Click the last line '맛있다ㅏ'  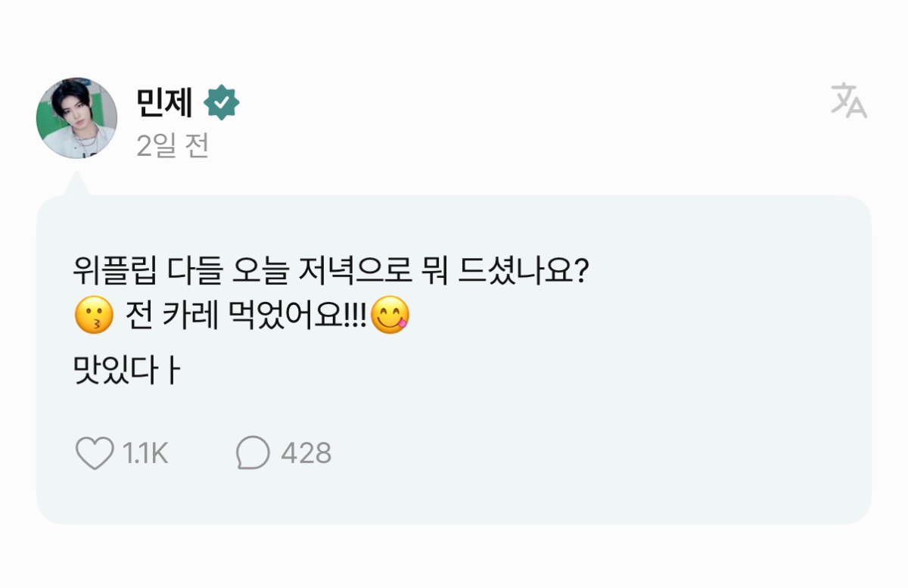(x=126, y=371)
